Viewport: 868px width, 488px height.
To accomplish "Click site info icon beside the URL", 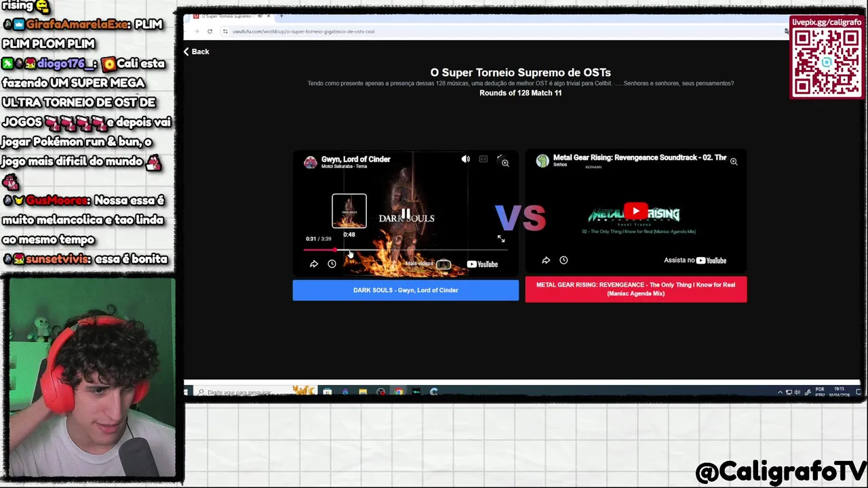I will pyautogui.click(x=225, y=31).
